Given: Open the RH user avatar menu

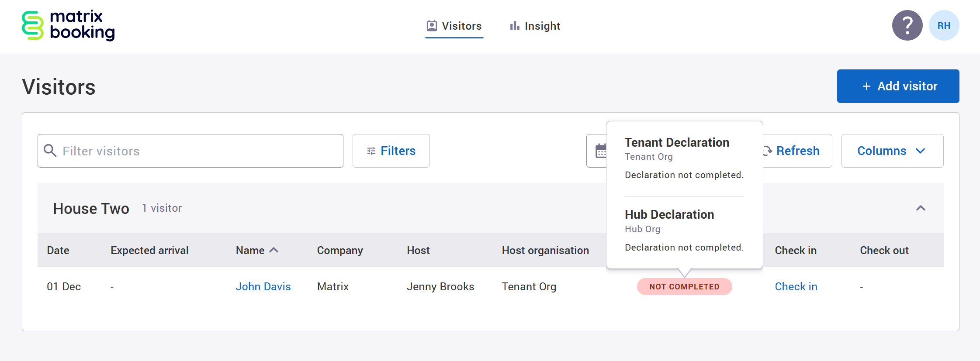Looking at the screenshot, I should coord(944,26).
